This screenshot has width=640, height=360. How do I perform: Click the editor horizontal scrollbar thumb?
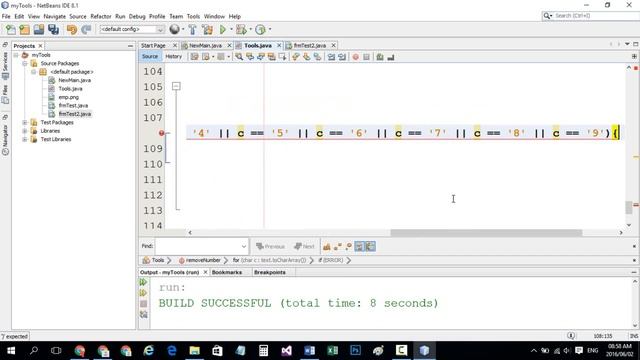[x=486, y=233]
